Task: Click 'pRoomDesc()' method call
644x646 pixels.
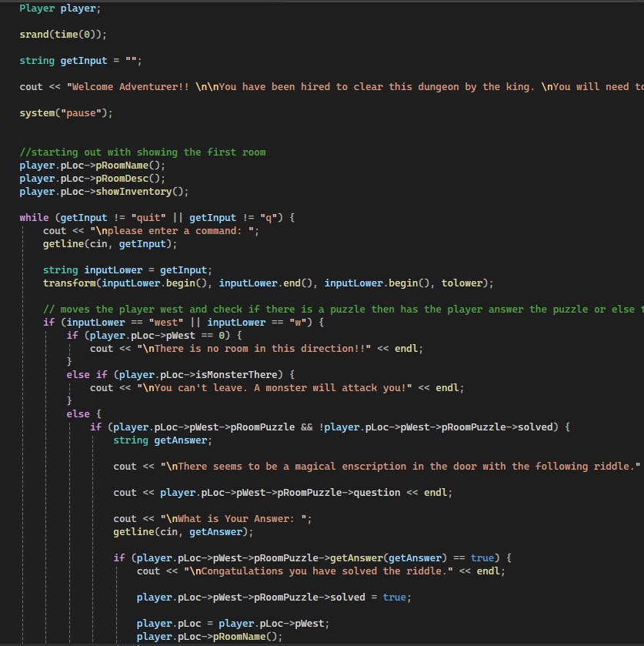Action: click(x=128, y=179)
